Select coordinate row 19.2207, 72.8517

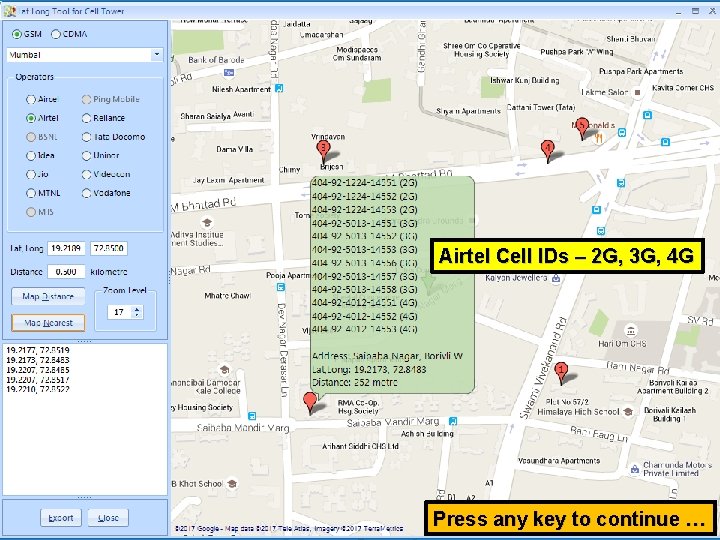click(38, 380)
